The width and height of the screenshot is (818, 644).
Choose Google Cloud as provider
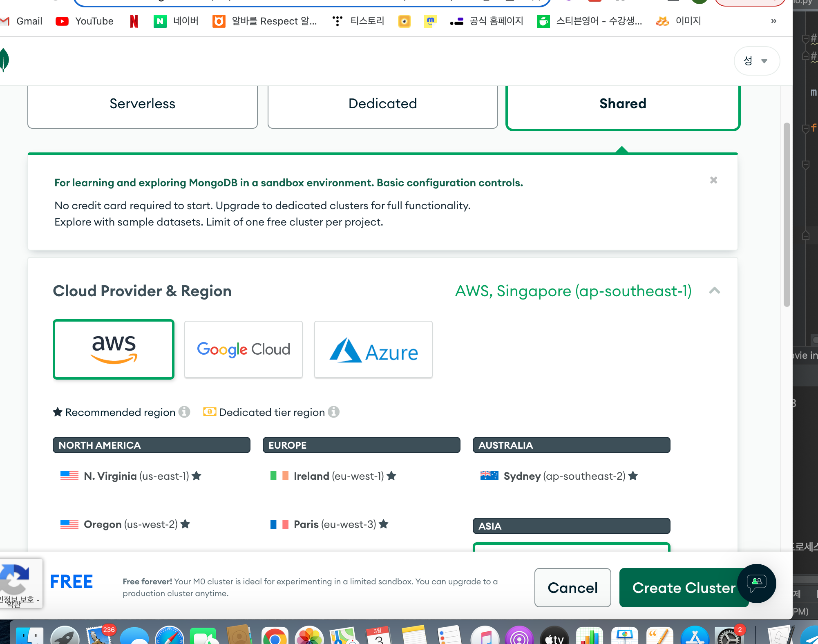coord(244,349)
